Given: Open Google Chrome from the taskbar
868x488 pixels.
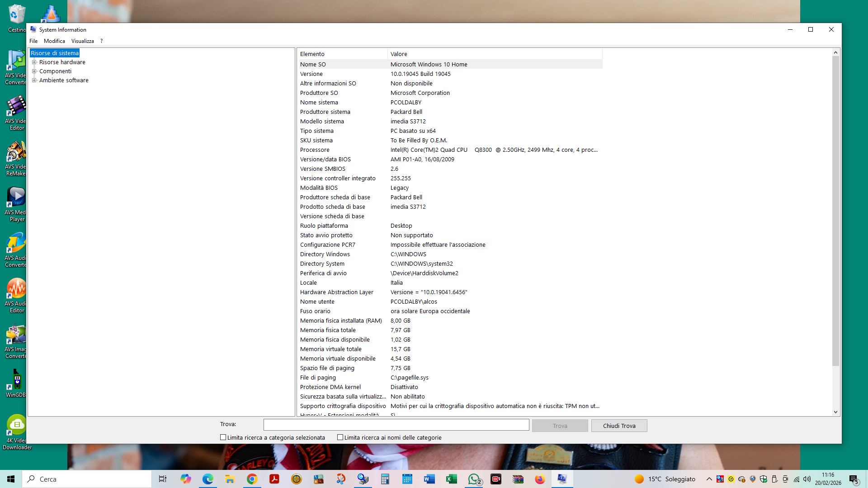Looking at the screenshot, I should pyautogui.click(x=252, y=479).
